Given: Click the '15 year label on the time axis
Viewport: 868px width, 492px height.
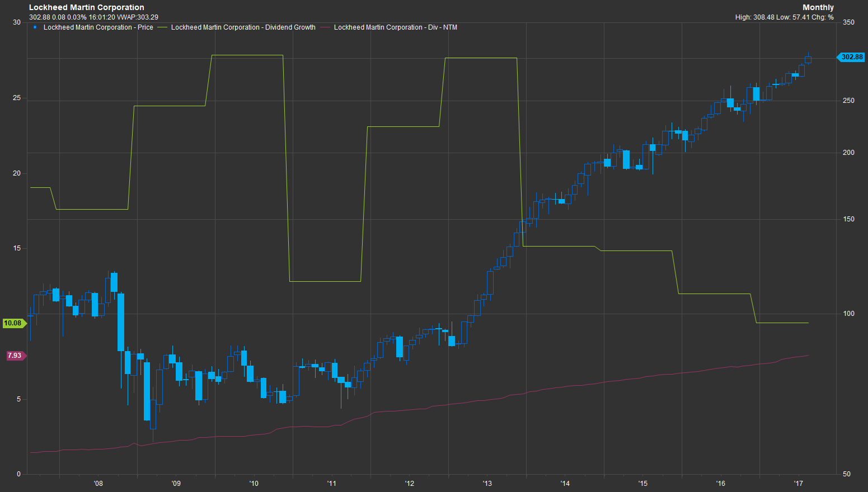Looking at the screenshot, I should [643, 484].
